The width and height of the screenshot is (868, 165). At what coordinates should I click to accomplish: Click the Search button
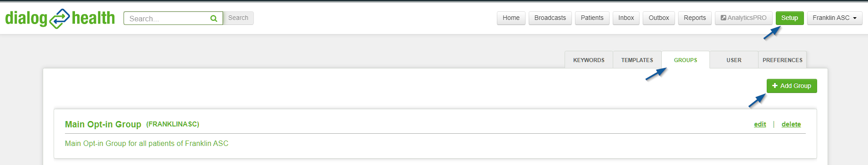[238, 18]
